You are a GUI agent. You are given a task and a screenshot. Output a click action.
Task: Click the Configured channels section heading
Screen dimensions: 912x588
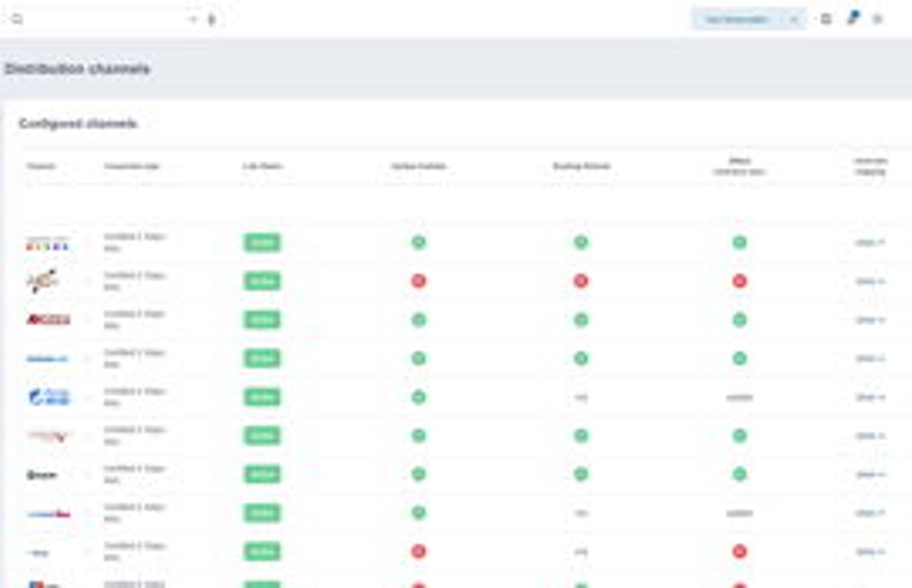point(78,123)
